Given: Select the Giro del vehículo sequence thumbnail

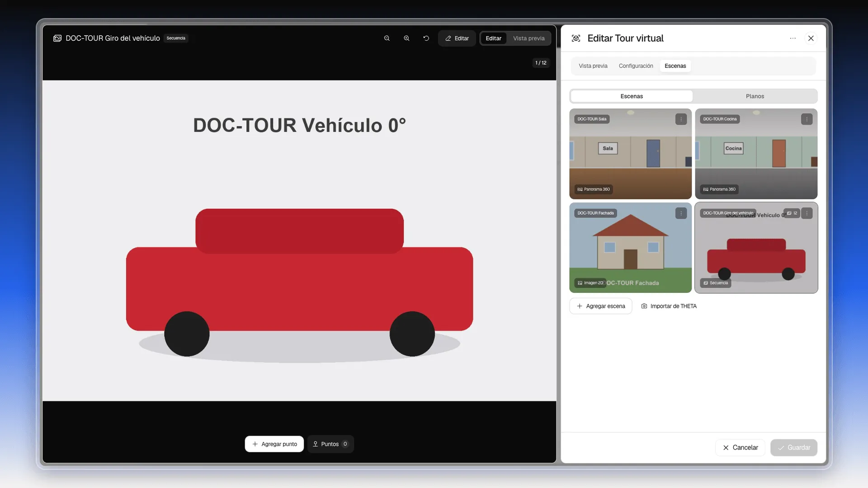Looking at the screenshot, I should [x=756, y=248].
